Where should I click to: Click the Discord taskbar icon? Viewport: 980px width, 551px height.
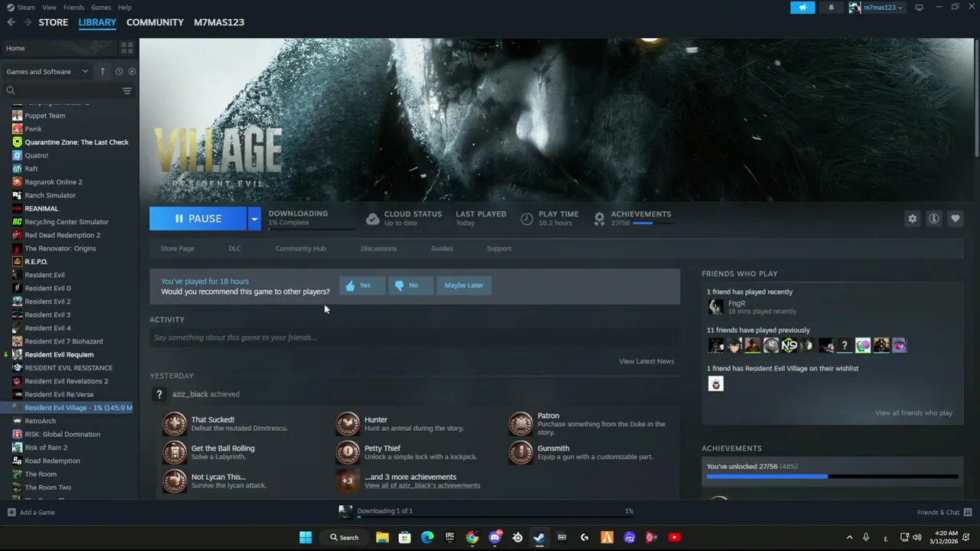tap(495, 537)
